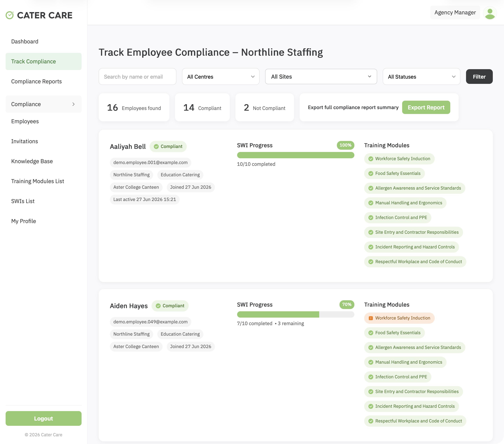This screenshot has width=504, height=444.
Task: Click check icon on Aaliyah's Food Safety Essentials
Action: tap(371, 173)
